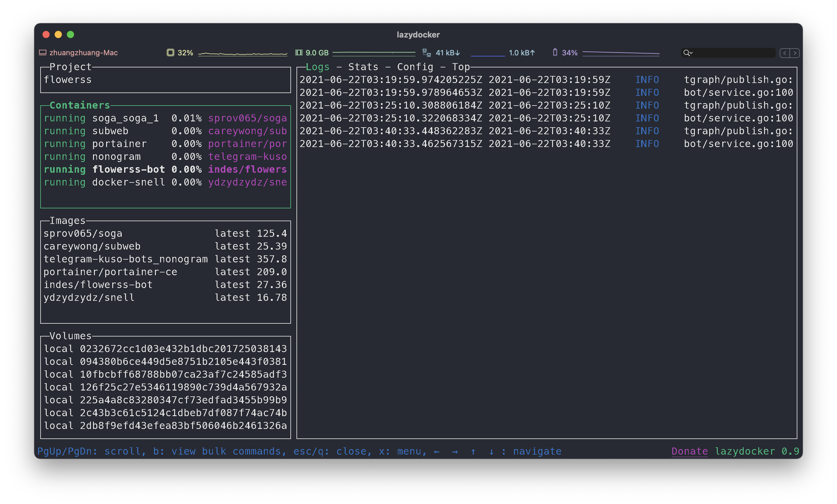Click the log line timestamped 03:40:33.462567315Z
Image resolution: width=837 pixels, height=504 pixels.
coord(546,144)
